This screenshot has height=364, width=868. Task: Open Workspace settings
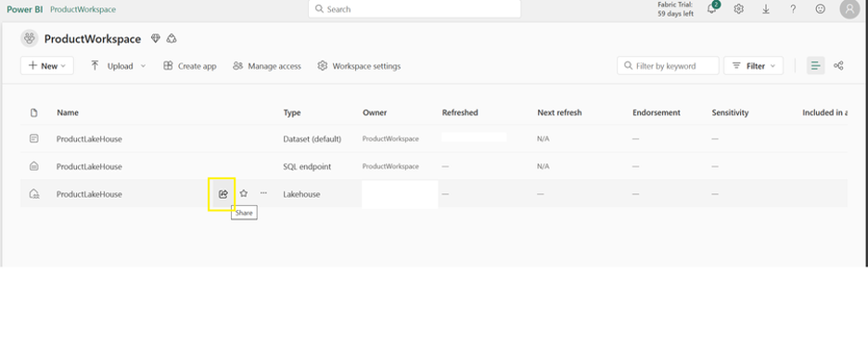pos(359,65)
